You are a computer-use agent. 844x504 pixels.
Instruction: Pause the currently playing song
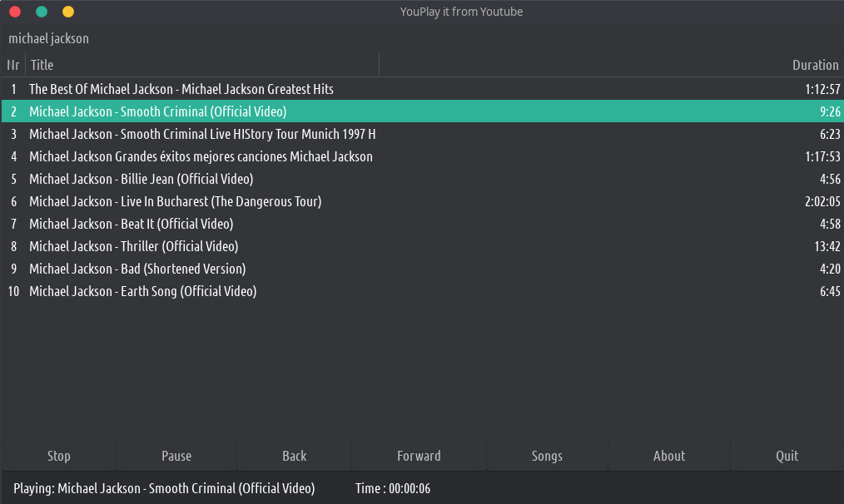(176, 456)
